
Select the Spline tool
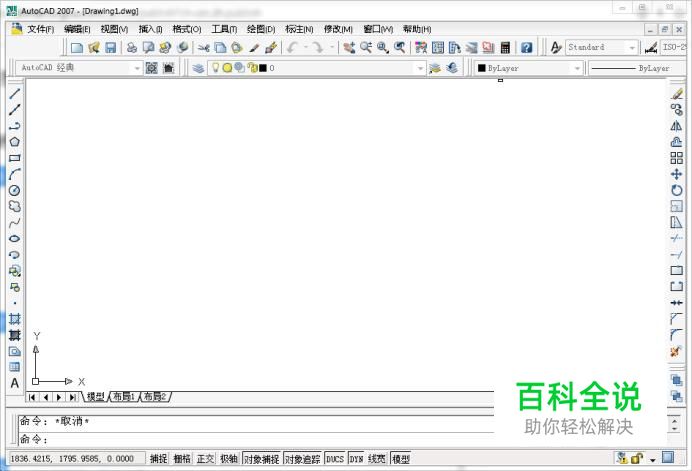[15, 222]
